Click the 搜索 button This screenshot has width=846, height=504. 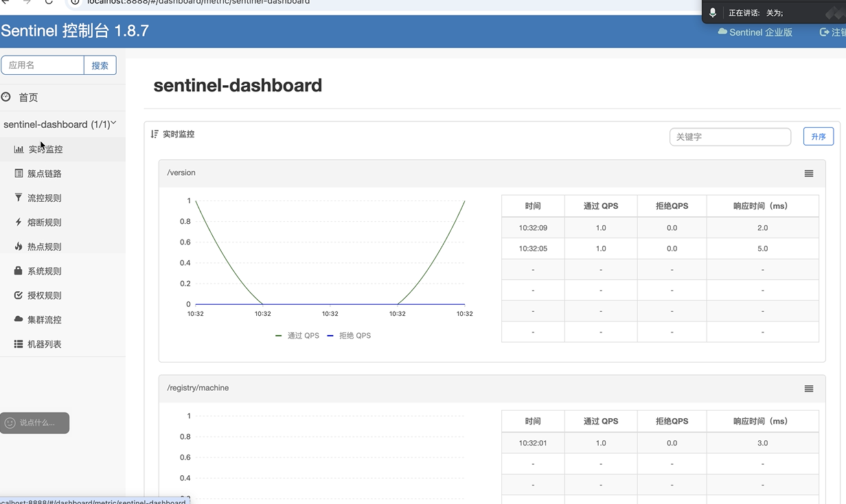[100, 65]
